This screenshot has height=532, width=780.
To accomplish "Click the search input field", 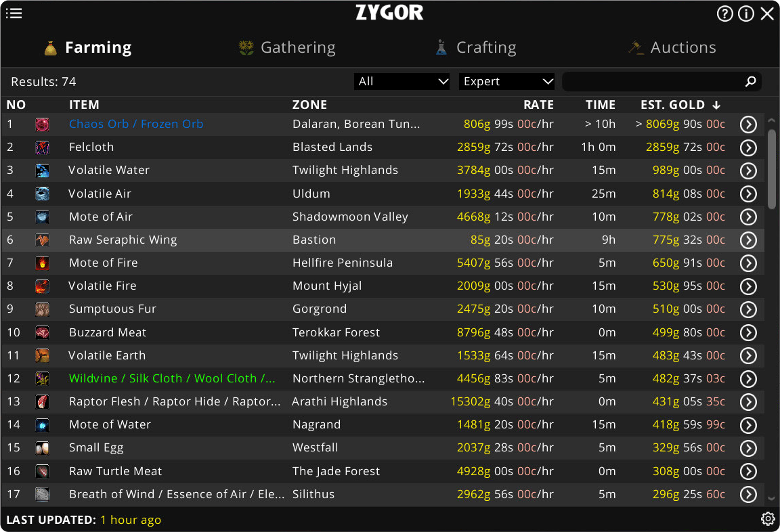I will click(662, 81).
